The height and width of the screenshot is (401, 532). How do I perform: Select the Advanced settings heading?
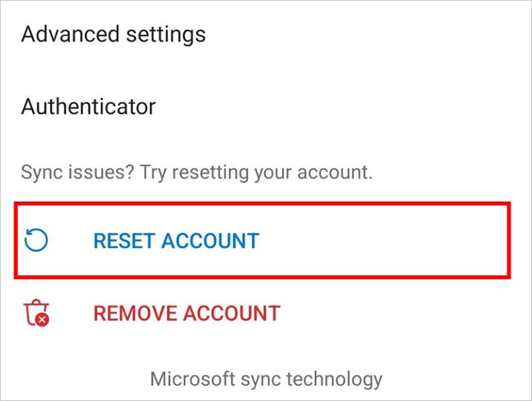(114, 35)
